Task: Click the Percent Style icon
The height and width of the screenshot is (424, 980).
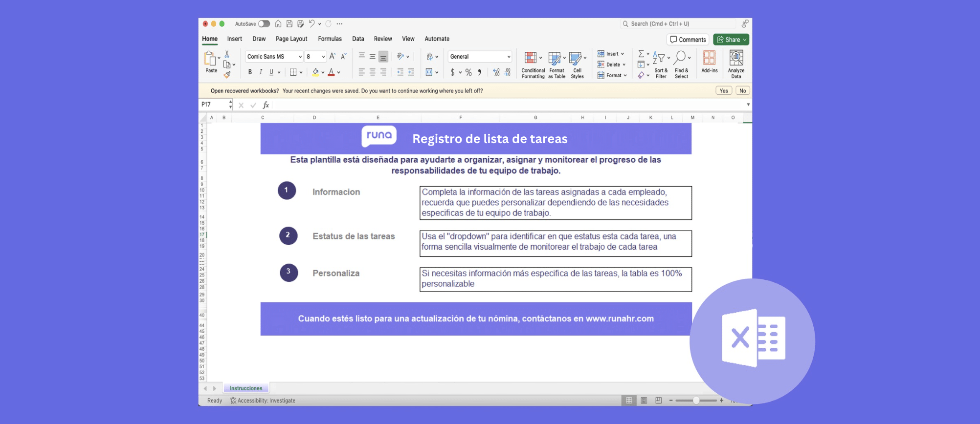Action: point(468,72)
